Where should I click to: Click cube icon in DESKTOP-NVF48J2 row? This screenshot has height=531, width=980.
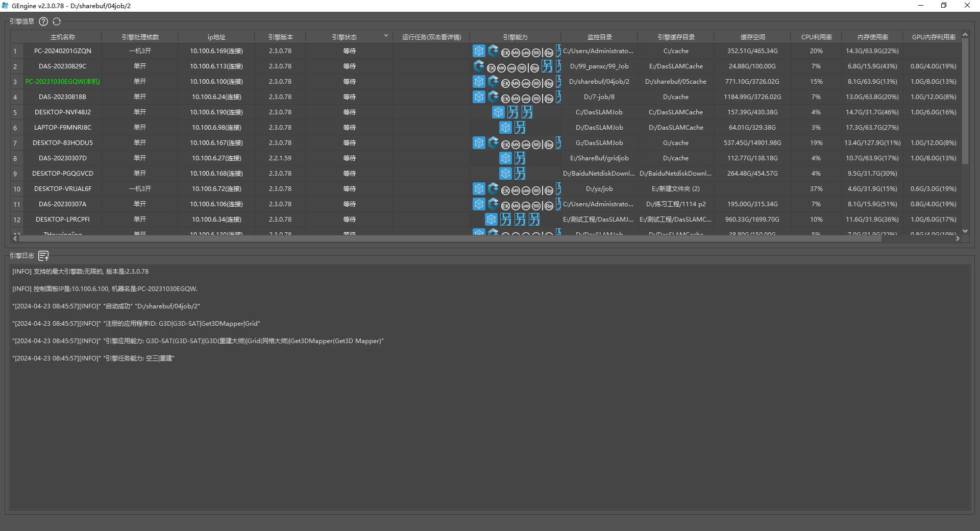coord(498,112)
